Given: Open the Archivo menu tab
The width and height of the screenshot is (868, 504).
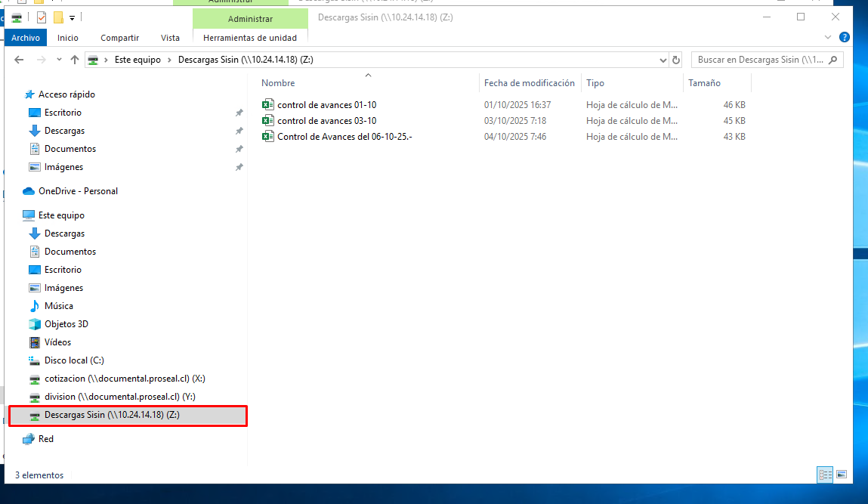Looking at the screenshot, I should pos(26,38).
